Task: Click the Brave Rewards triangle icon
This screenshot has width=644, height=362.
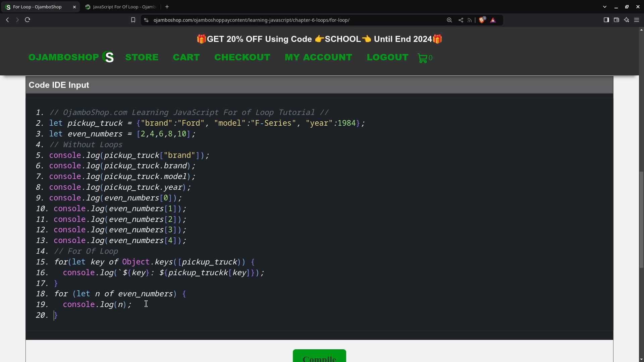Action: click(493, 20)
